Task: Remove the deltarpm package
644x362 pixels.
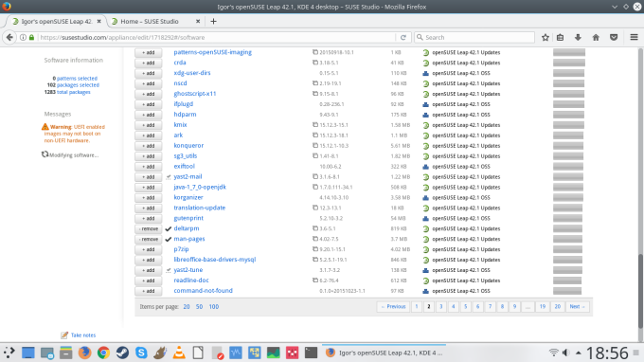Action: (x=149, y=229)
